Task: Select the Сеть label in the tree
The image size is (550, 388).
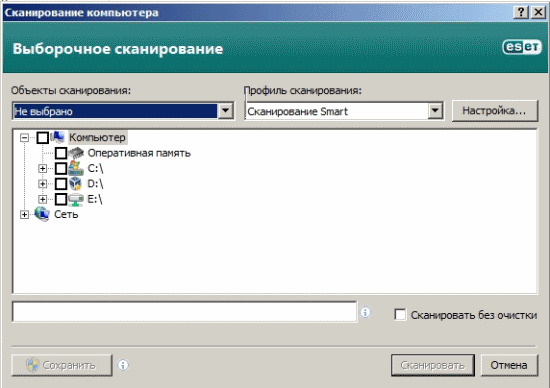Action: pyautogui.click(x=66, y=214)
